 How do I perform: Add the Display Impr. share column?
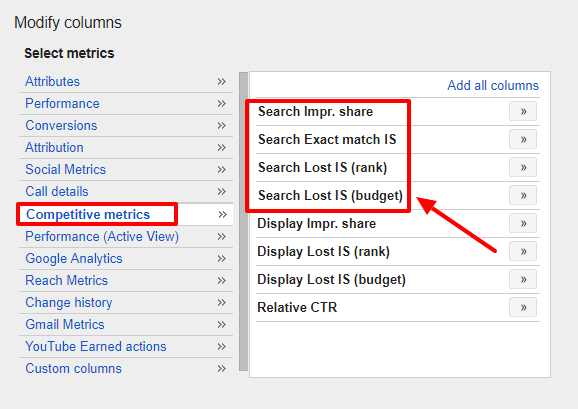523,223
